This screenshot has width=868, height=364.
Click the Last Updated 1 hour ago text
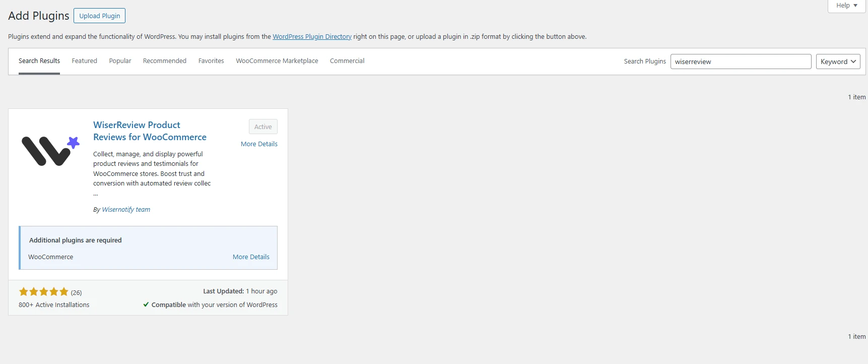240,291
